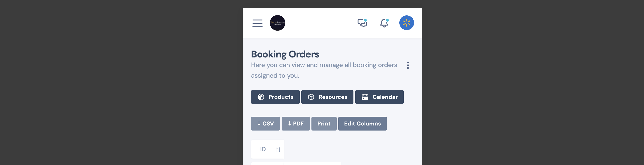Click the Booking Orders heading

pos(285,54)
